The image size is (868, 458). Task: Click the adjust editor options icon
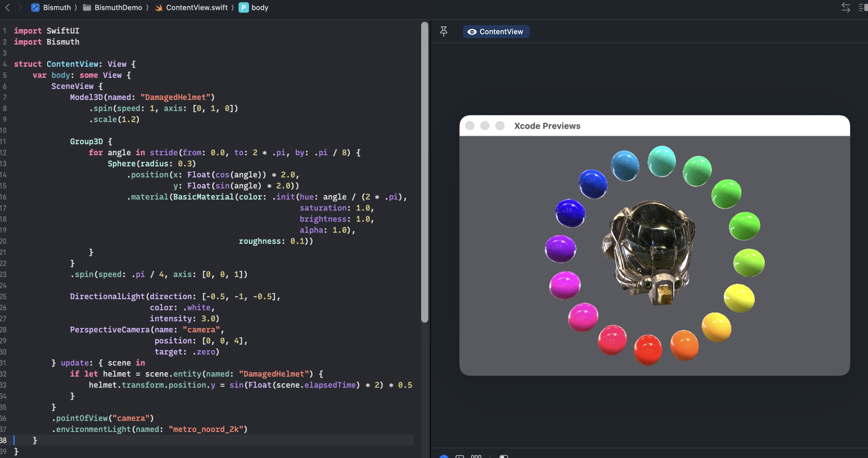[x=863, y=7]
